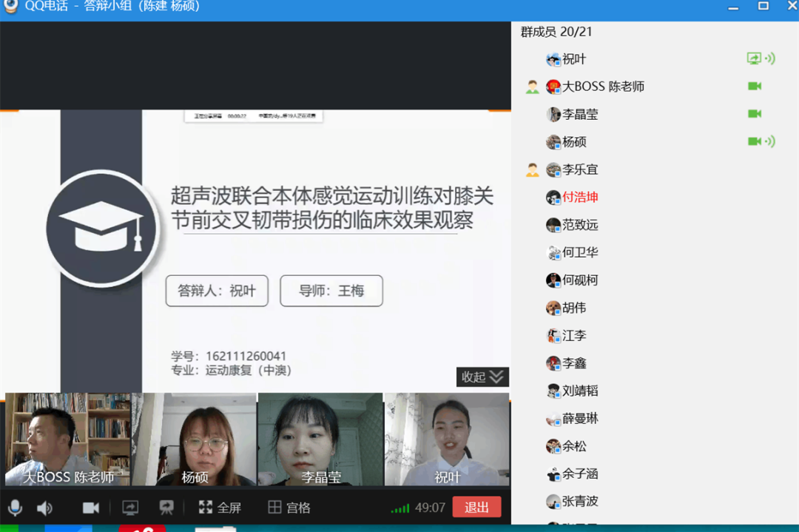
Task: Open 祝叶's video thumbnail
Action: coord(447,439)
